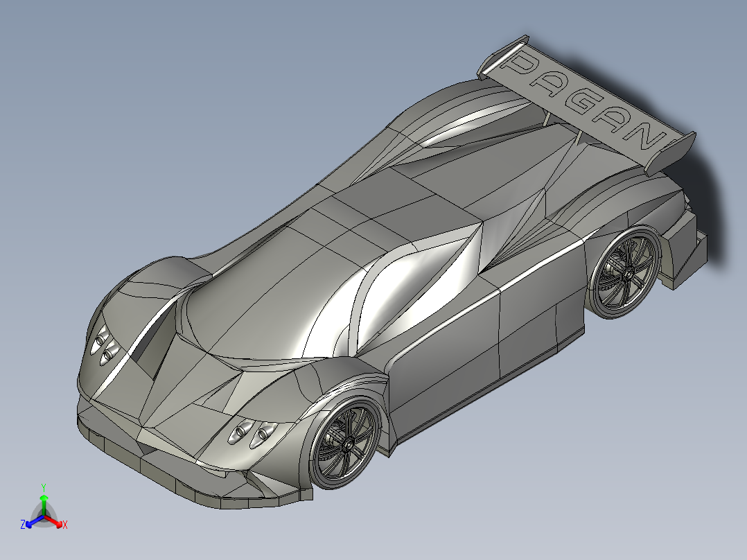Select the twin headlights beside the front wheel
Image resolution: width=747 pixels, height=560 pixels.
tap(253, 434)
